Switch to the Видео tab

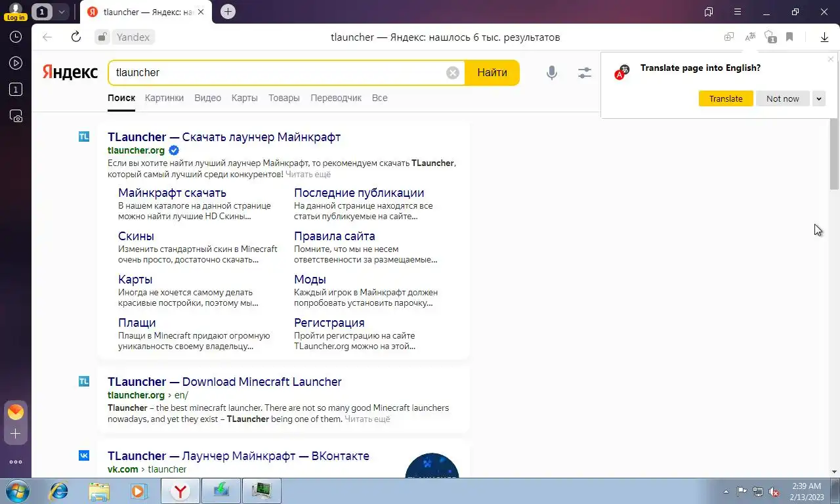[x=207, y=98]
